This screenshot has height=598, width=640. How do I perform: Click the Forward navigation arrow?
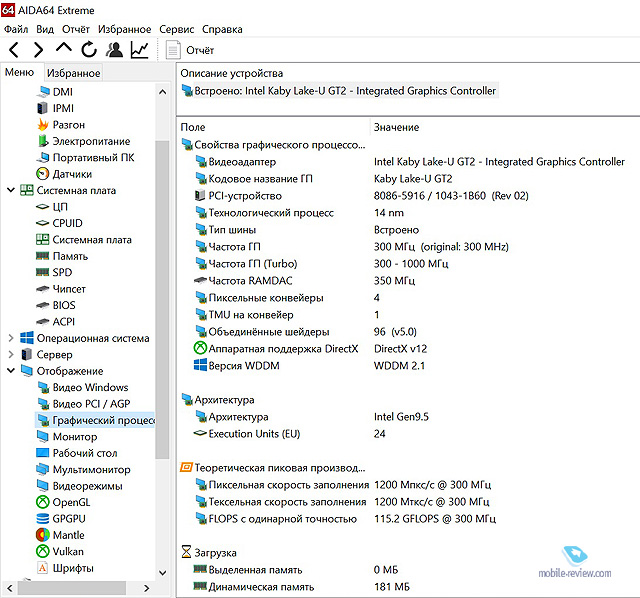click(x=38, y=50)
